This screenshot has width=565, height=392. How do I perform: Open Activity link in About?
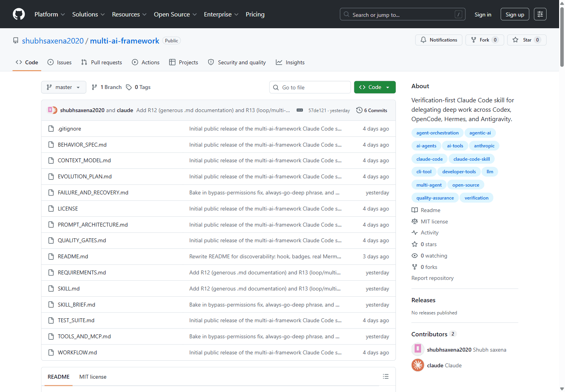point(425,232)
